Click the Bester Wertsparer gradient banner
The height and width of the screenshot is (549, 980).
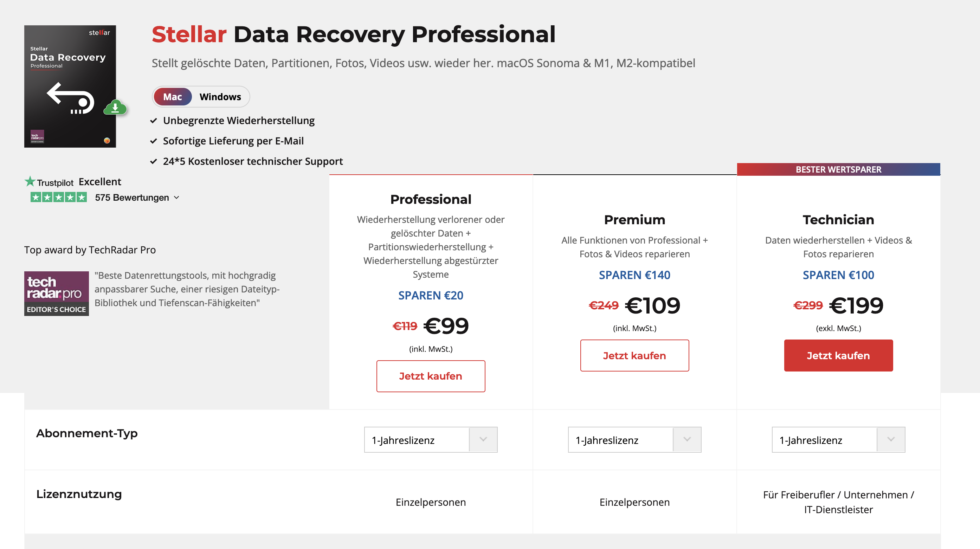[838, 169]
